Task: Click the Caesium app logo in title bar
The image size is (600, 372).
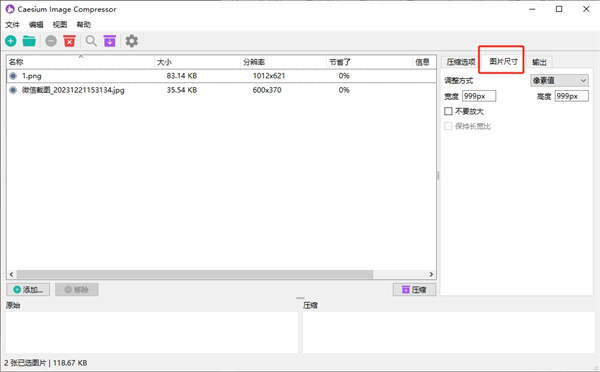Action: click(x=10, y=9)
